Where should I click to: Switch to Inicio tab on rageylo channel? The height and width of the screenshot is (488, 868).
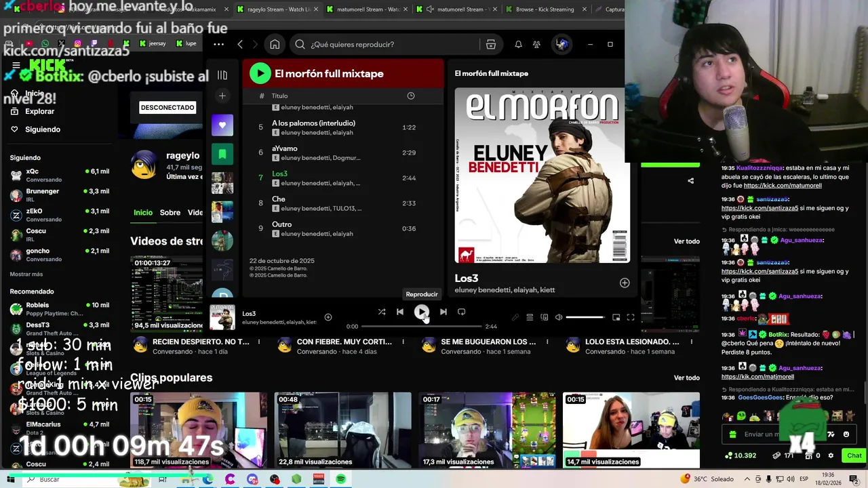click(x=143, y=212)
